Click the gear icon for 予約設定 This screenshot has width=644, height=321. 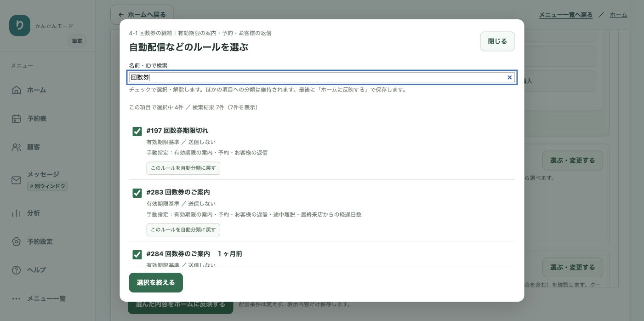16,242
